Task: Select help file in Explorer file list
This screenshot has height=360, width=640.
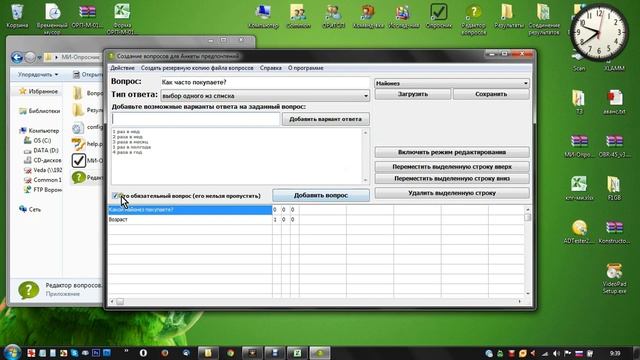Action: (x=87, y=144)
